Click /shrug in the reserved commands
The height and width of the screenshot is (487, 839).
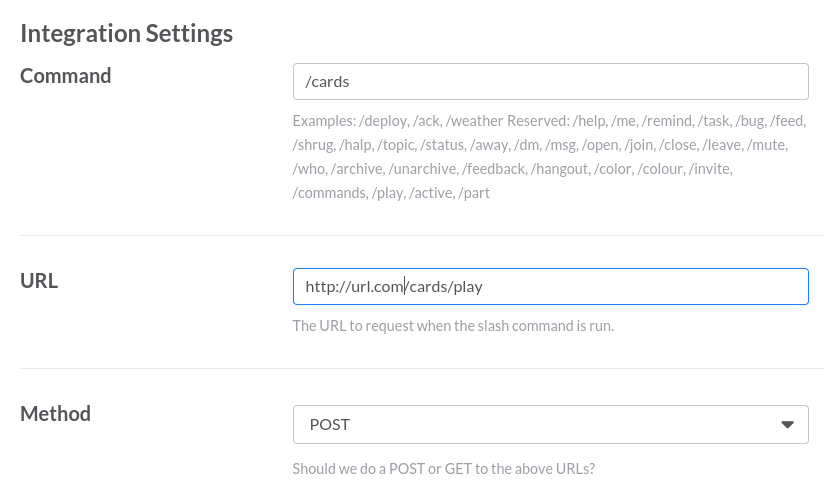coord(313,145)
